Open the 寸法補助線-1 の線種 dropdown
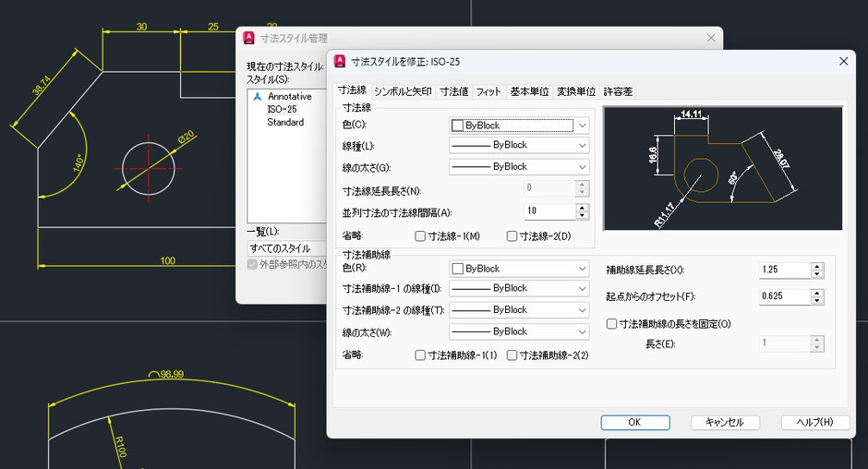868x469 pixels. pyautogui.click(x=519, y=288)
